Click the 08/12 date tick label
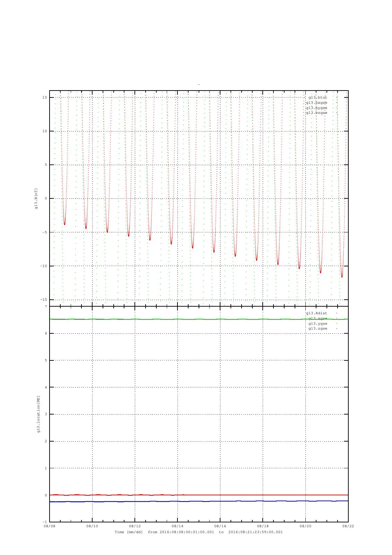Viewport: 392px width, 555px height. coord(135,526)
